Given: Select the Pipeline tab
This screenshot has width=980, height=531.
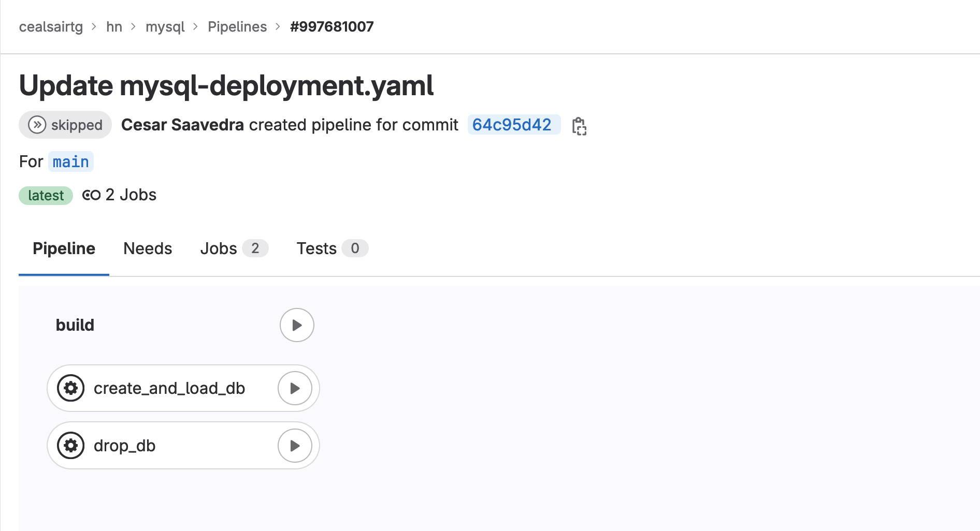Looking at the screenshot, I should 63,248.
